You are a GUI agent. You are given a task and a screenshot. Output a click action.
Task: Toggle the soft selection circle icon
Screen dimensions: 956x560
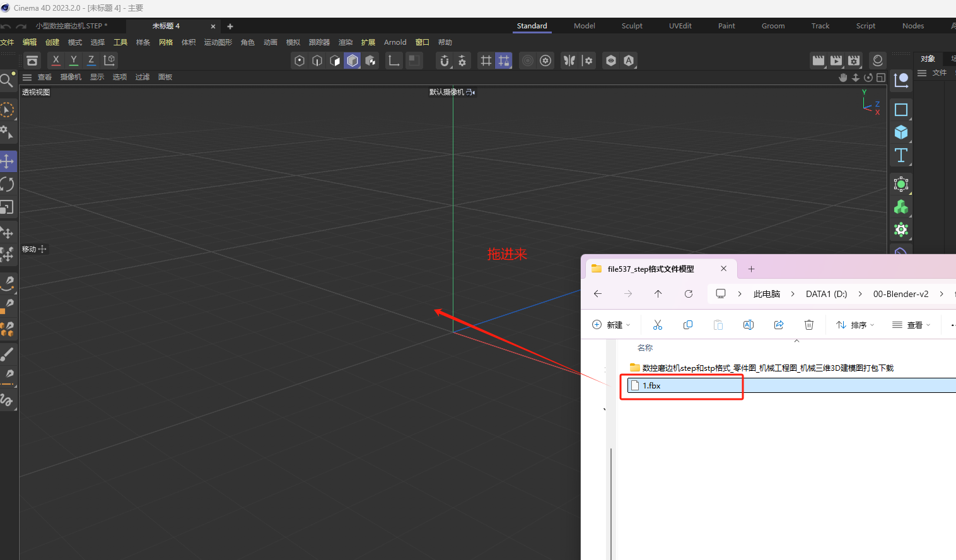[528, 61]
